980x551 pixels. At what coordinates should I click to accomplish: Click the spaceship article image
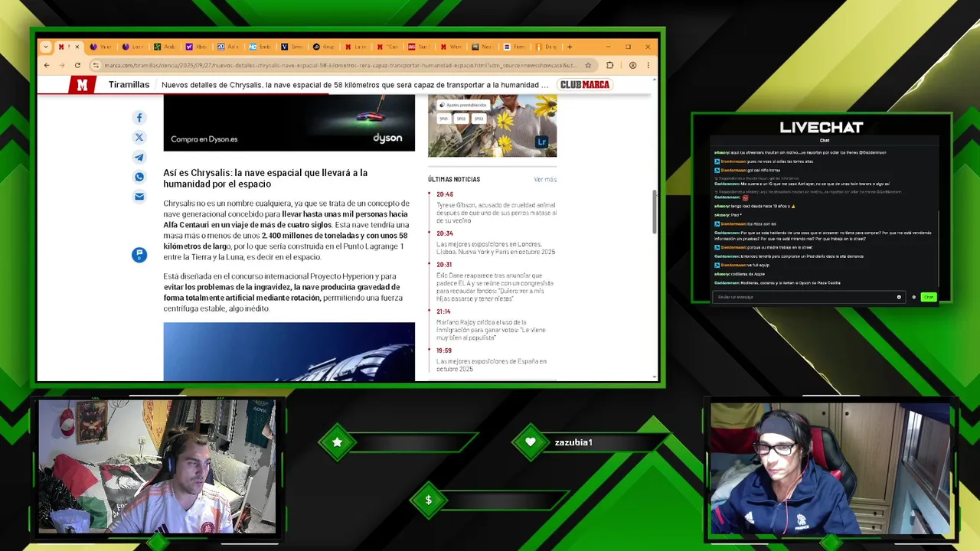click(289, 351)
